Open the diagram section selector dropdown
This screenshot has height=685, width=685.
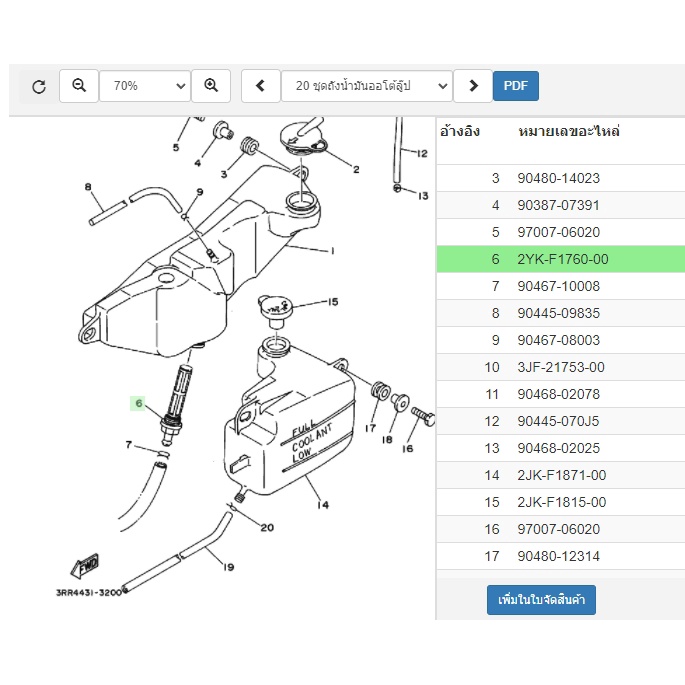tap(367, 86)
